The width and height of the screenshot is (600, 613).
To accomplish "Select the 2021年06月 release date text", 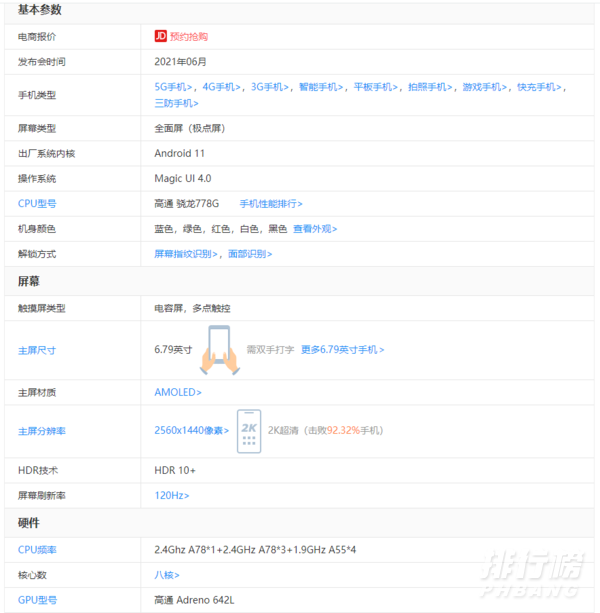I will pyautogui.click(x=180, y=62).
